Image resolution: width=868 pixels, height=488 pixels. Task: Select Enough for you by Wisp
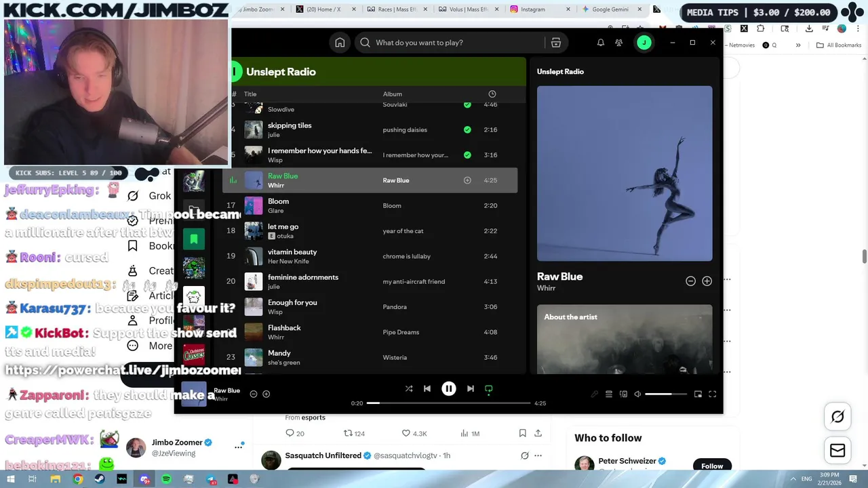370,307
